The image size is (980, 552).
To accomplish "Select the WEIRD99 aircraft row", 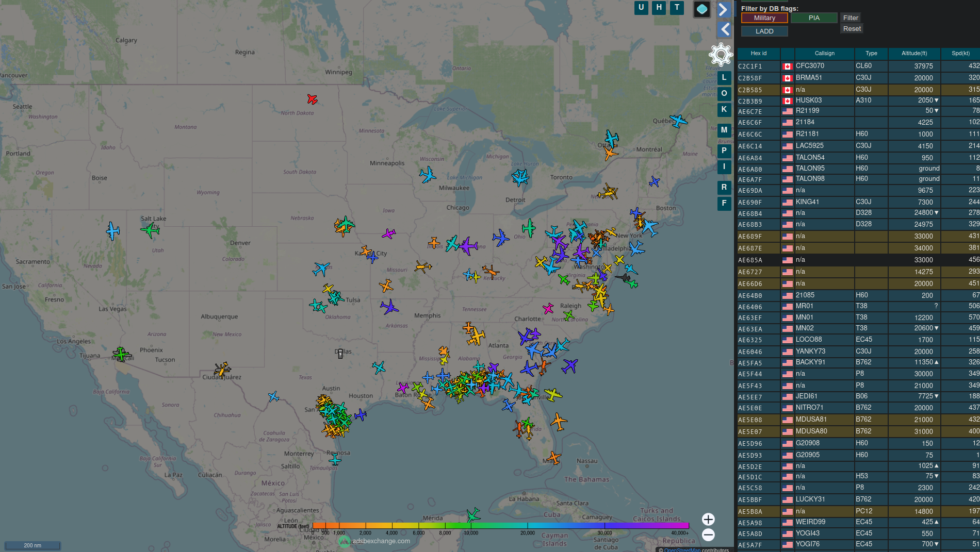I will (x=858, y=522).
